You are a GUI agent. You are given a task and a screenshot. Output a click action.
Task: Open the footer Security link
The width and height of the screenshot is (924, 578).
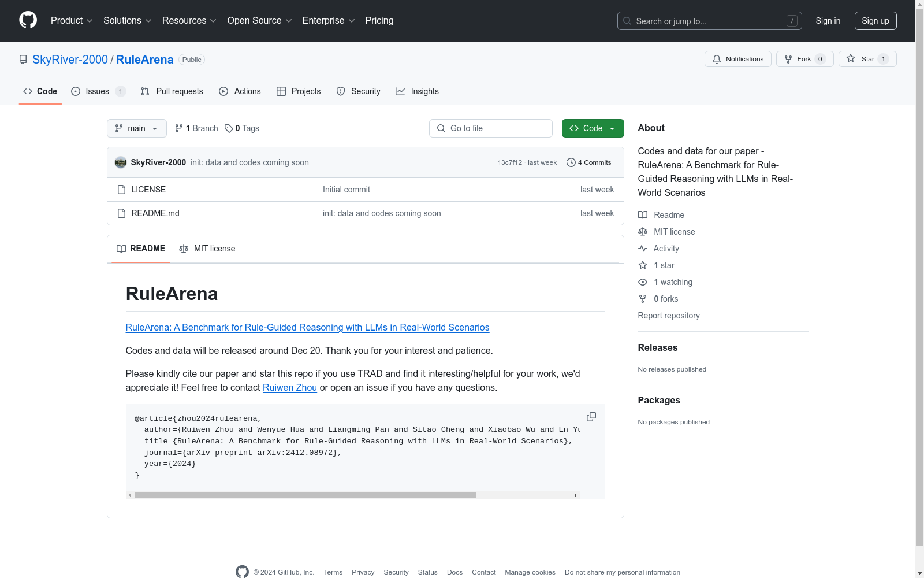(396, 572)
